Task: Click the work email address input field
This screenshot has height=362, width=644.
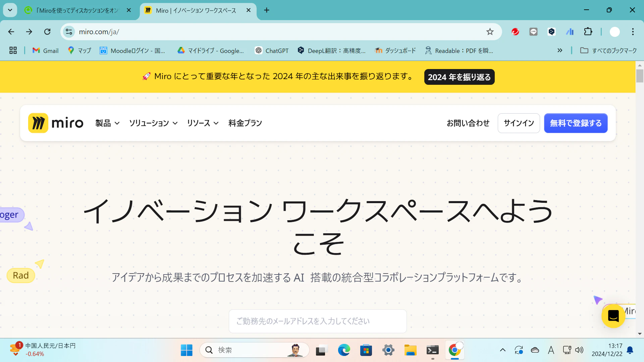Action: pyautogui.click(x=318, y=321)
